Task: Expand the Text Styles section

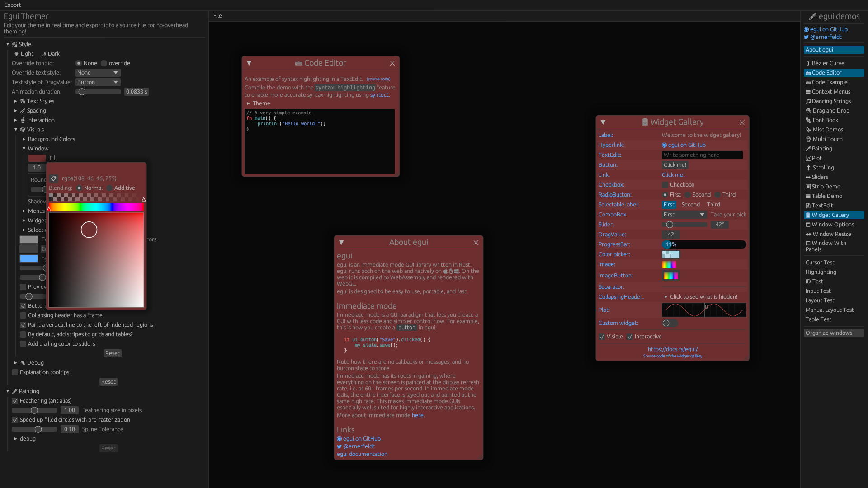Action: (x=16, y=101)
